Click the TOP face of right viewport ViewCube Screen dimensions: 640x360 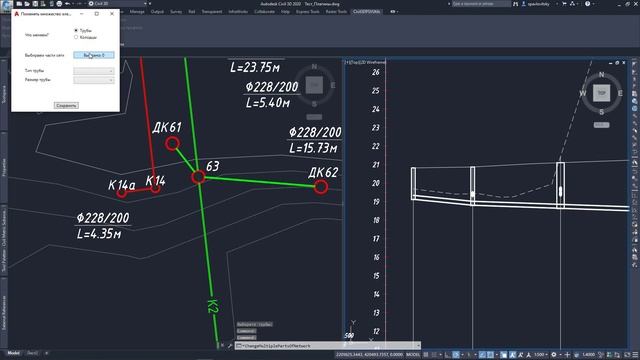[x=601, y=93]
